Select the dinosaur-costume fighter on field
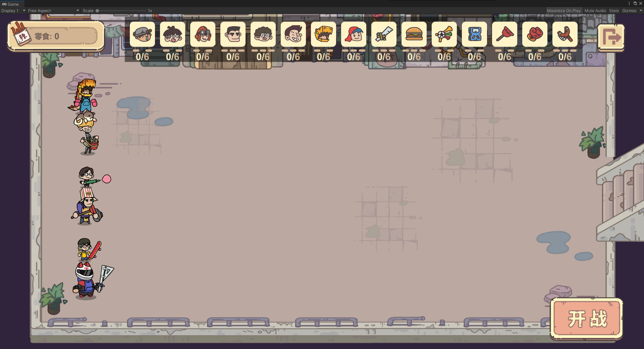644x349 pixels. pos(84,96)
